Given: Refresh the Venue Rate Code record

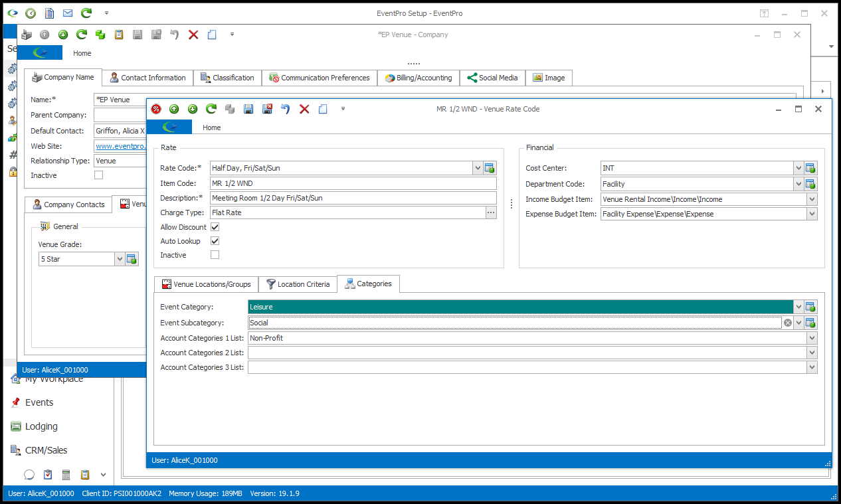Looking at the screenshot, I should [x=211, y=109].
